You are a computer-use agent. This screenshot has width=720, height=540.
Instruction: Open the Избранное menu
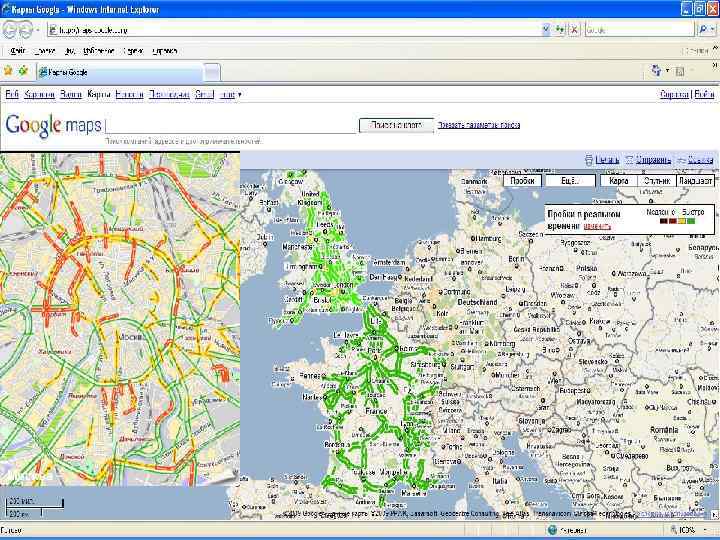coord(98,51)
